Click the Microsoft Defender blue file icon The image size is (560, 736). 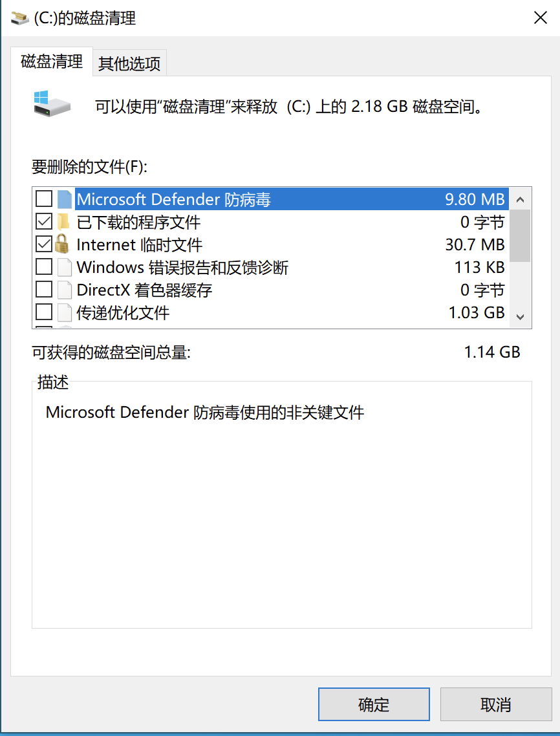(x=65, y=199)
